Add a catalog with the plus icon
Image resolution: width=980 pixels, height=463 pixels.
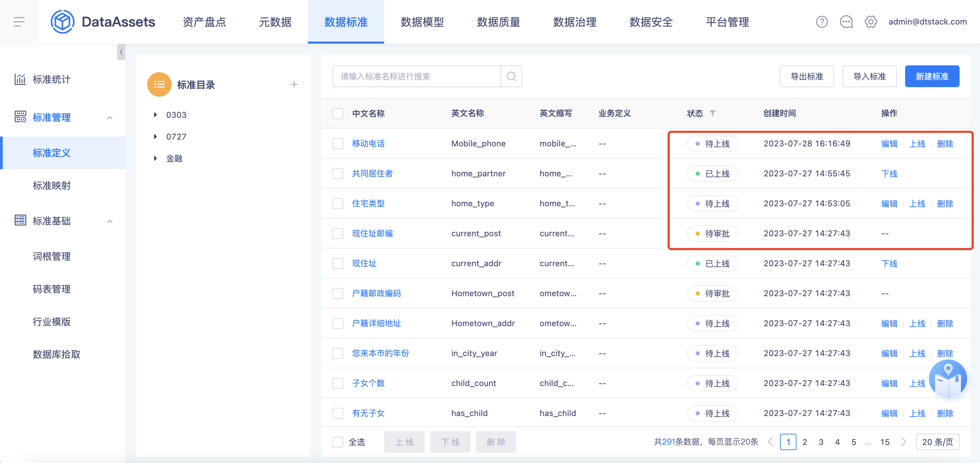point(294,84)
